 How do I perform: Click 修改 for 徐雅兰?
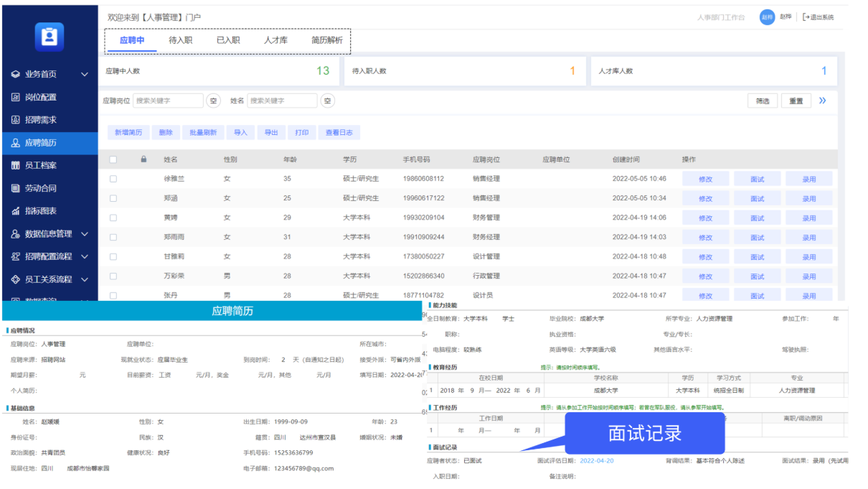click(705, 180)
